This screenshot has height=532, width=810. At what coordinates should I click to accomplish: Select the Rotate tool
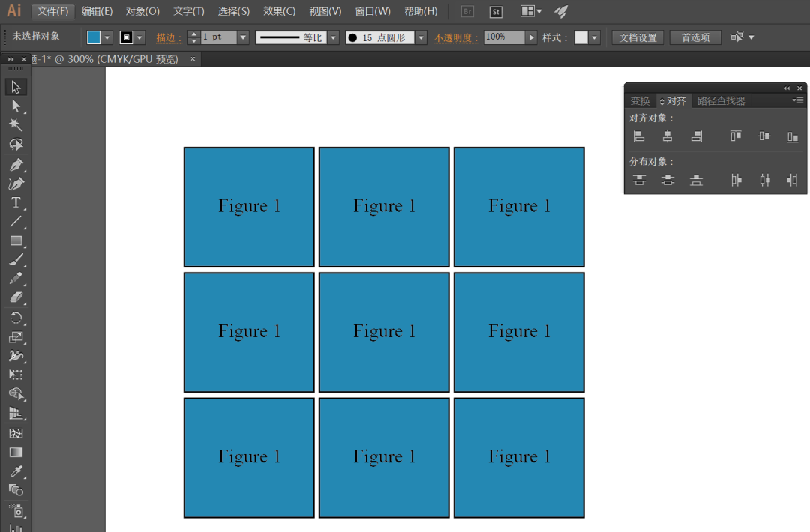[16, 318]
